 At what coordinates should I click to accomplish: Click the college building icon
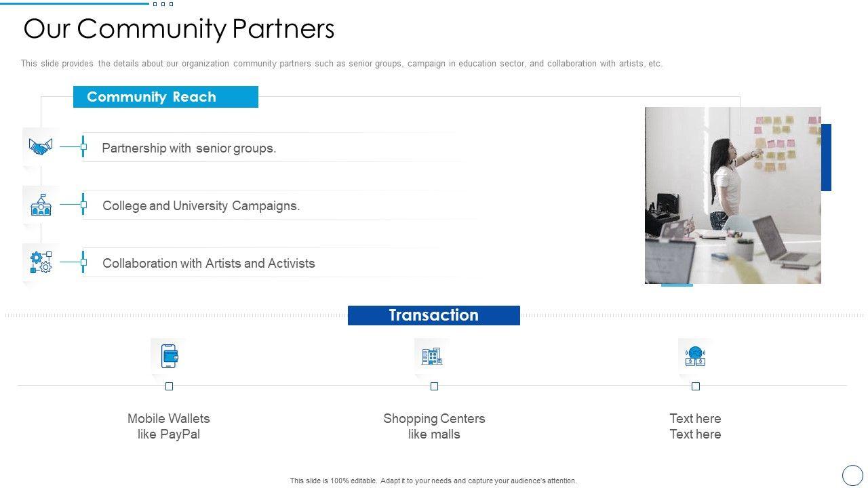click(x=41, y=205)
